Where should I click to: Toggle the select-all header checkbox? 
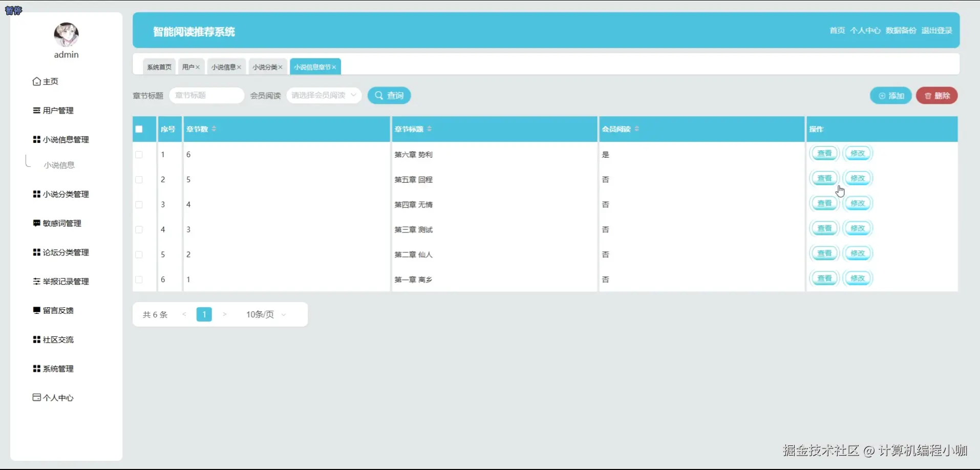click(x=139, y=129)
